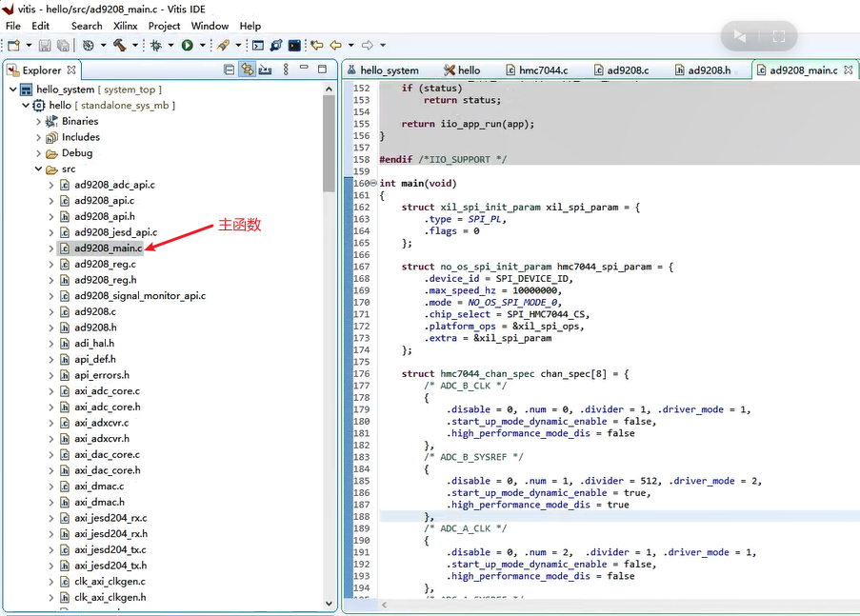
Task: Select axi_adc_core.c file
Action: pyautogui.click(x=107, y=391)
